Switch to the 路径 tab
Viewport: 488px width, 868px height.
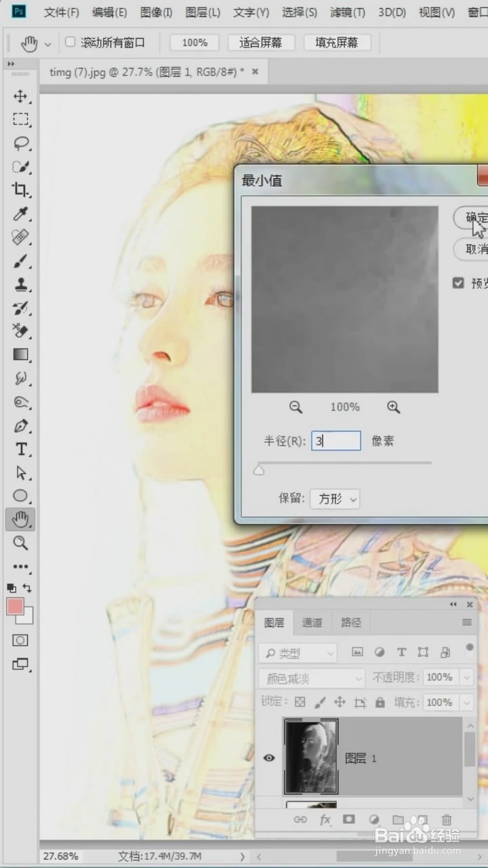(351, 622)
